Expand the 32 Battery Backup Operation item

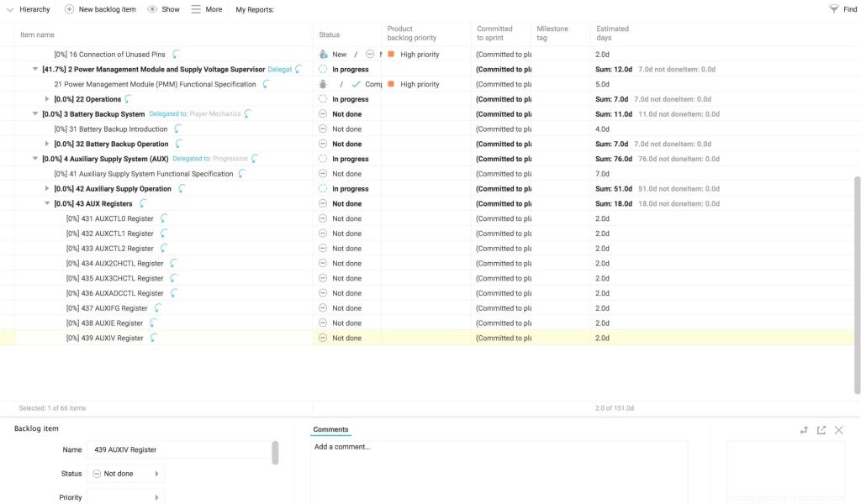(47, 144)
